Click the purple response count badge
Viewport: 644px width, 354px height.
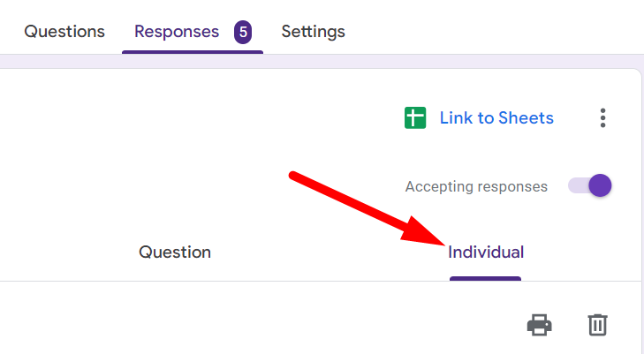(x=243, y=33)
